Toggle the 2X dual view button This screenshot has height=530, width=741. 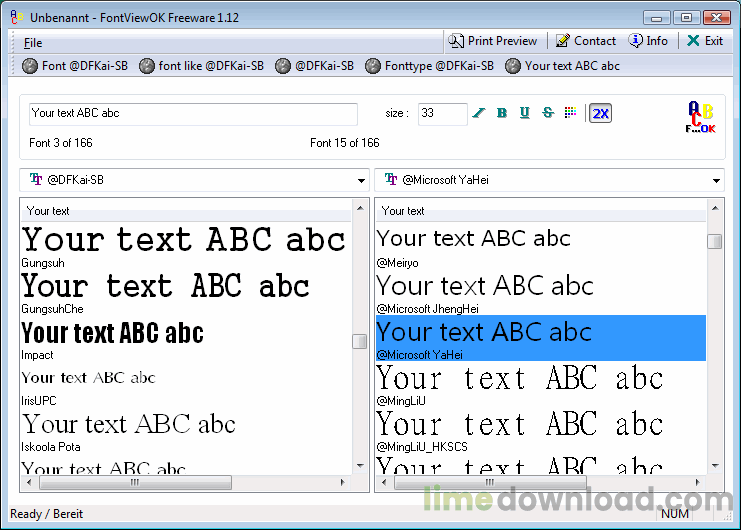coord(600,113)
